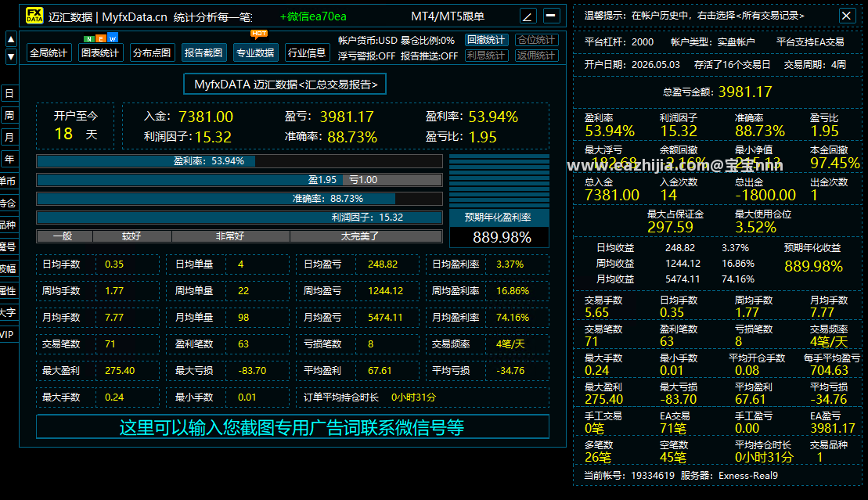Select the 周 period sidebar button
868x500 pixels.
9,115
